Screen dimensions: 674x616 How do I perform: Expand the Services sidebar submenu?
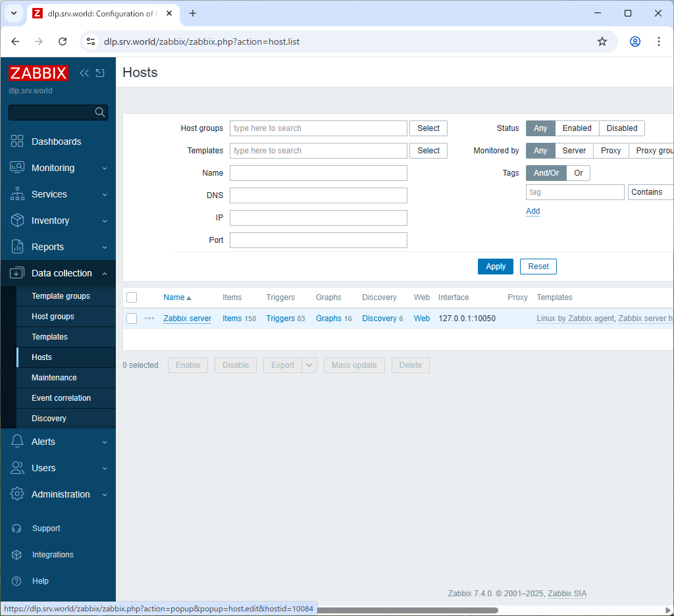tap(49, 194)
